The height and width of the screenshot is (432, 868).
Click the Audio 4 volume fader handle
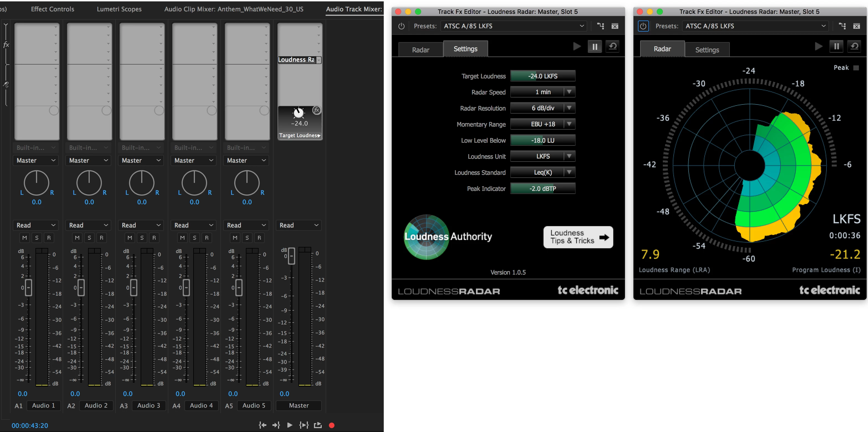186,288
